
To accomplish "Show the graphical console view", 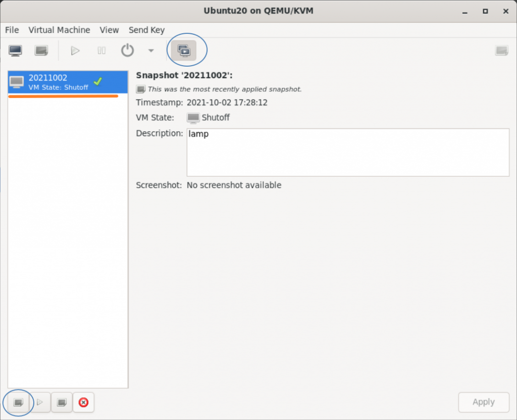I will (x=16, y=51).
